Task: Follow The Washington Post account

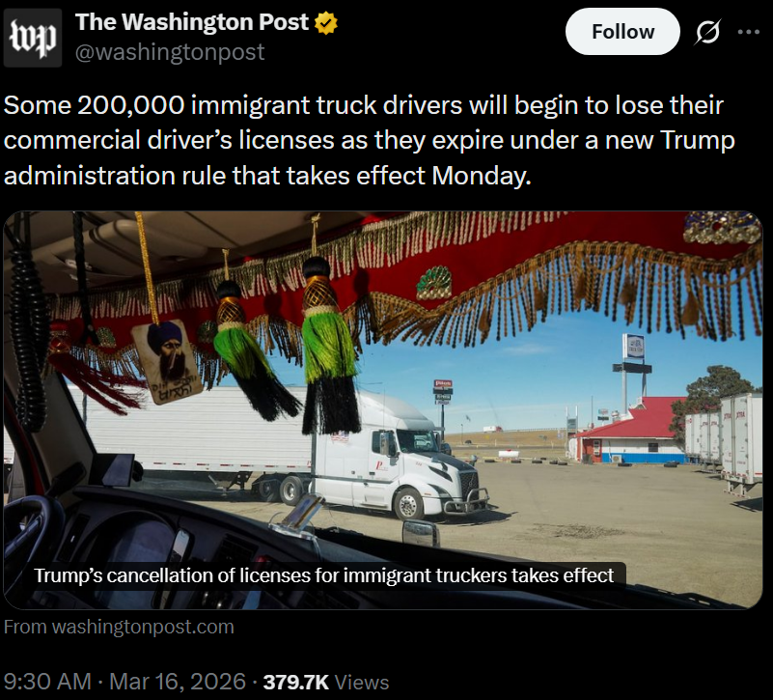Action: [622, 32]
